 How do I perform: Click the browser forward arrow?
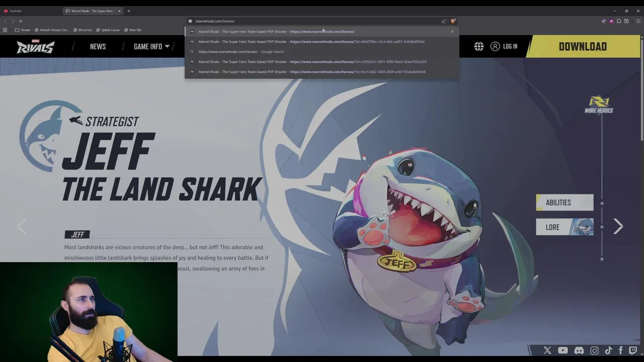[13, 21]
